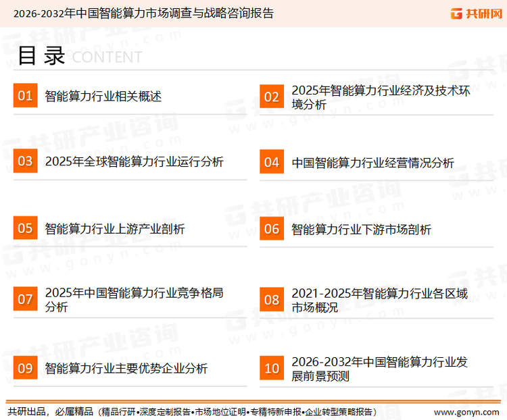Click the orange 05 chapter number box

(x=25, y=228)
